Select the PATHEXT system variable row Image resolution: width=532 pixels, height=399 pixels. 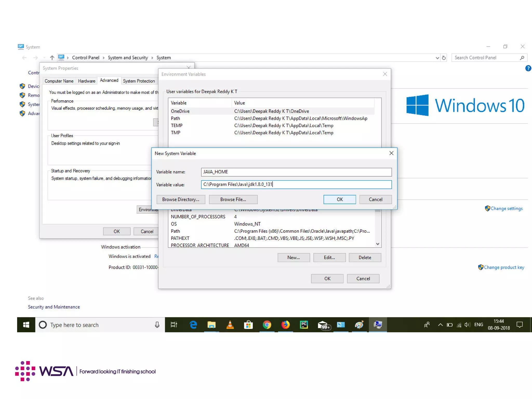point(271,238)
